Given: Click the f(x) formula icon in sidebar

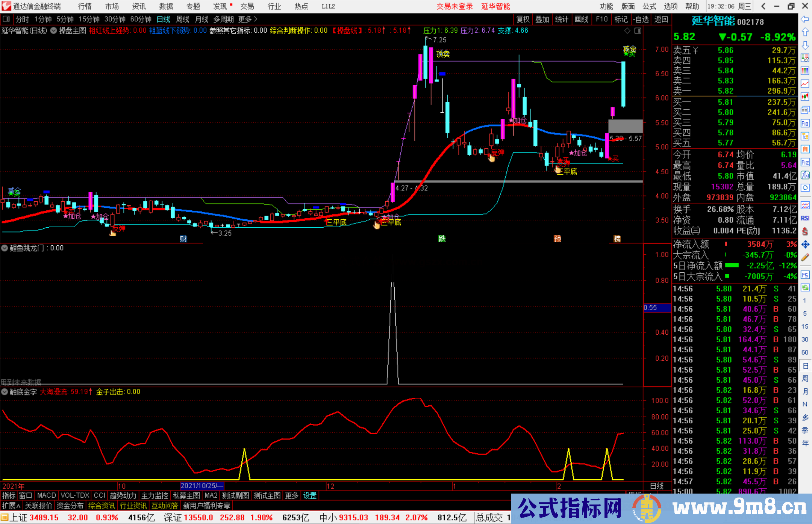Looking at the screenshot, I should pos(805,175).
